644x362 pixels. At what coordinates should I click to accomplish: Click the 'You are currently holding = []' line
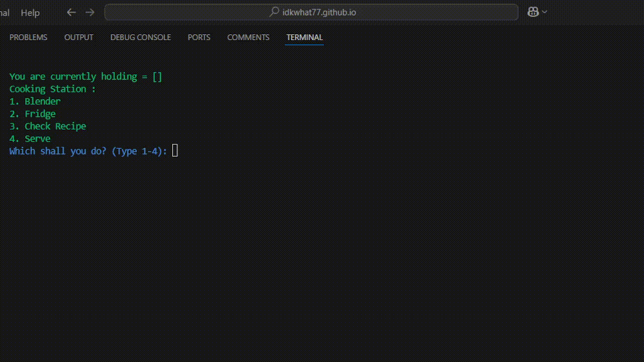(x=86, y=76)
